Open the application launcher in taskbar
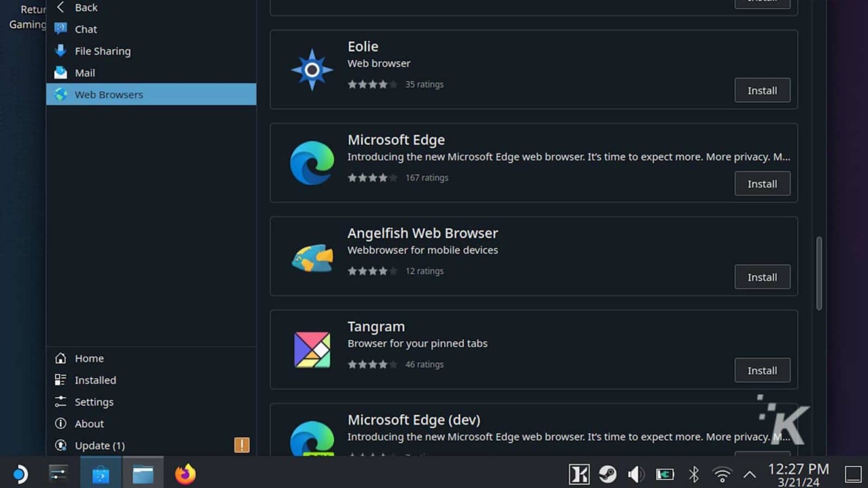This screenshot has height=488, width=868. (x=20, y=474)
